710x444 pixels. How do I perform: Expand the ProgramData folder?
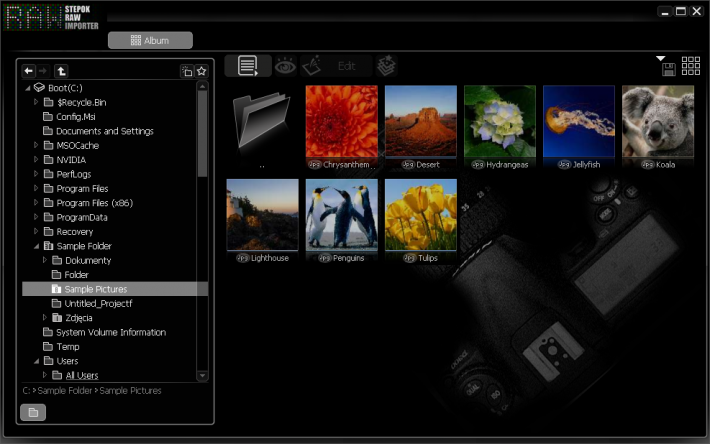point(36,217)
